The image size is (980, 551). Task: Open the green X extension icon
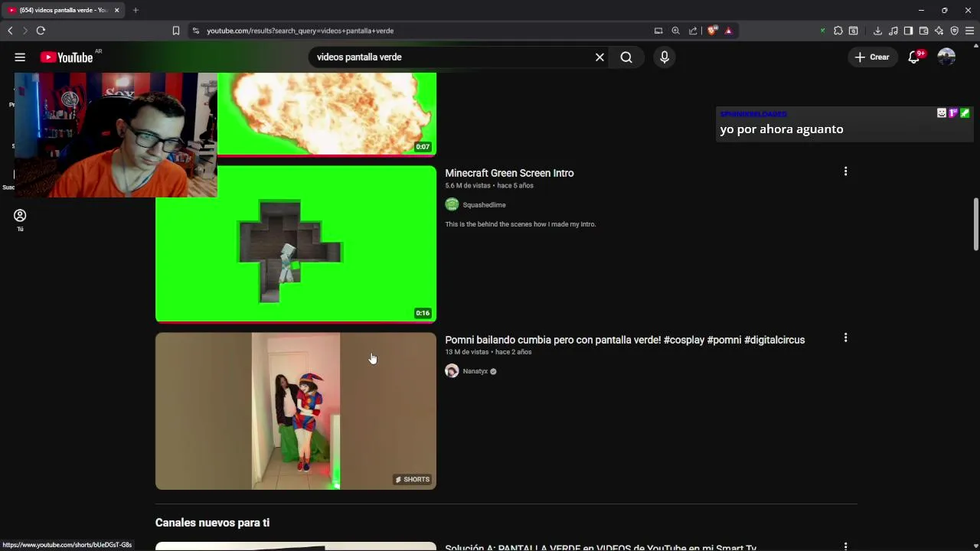822,31
